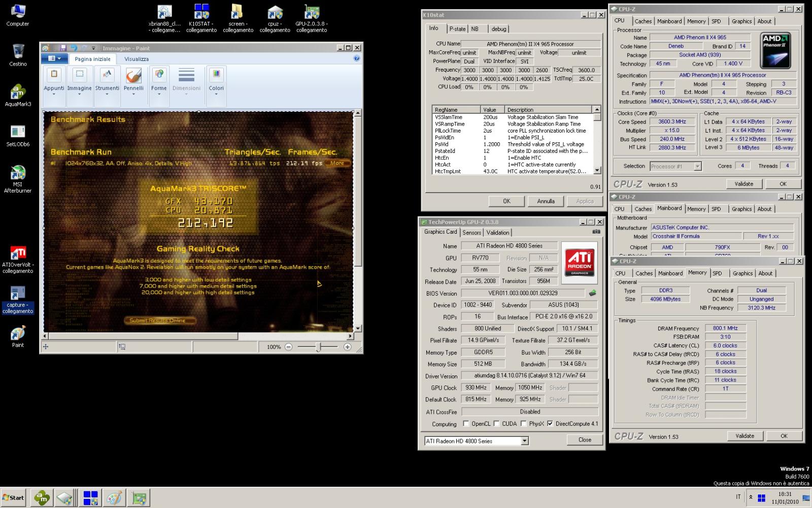Open the cpuz desktop shortcut
The image size is (812, 508).
[275, 18]
